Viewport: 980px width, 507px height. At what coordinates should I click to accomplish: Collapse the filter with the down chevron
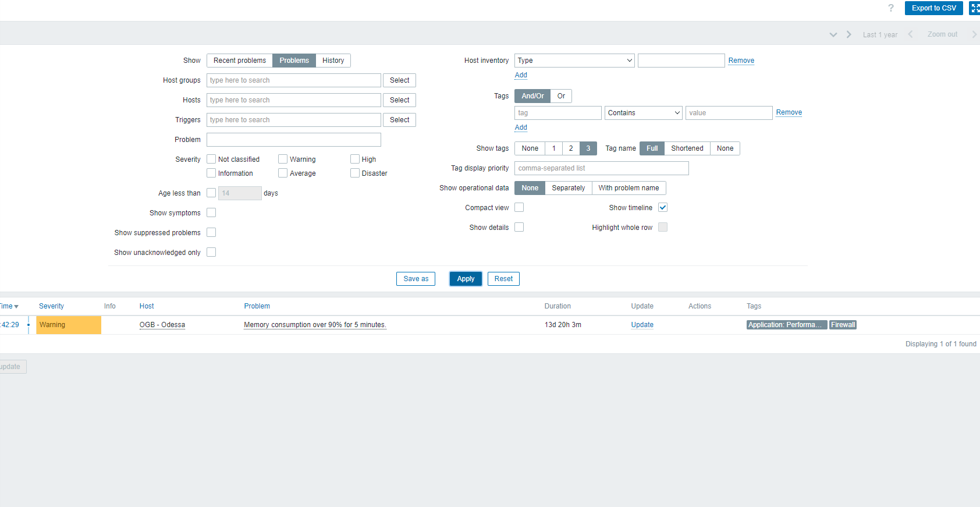coord(833,34)
